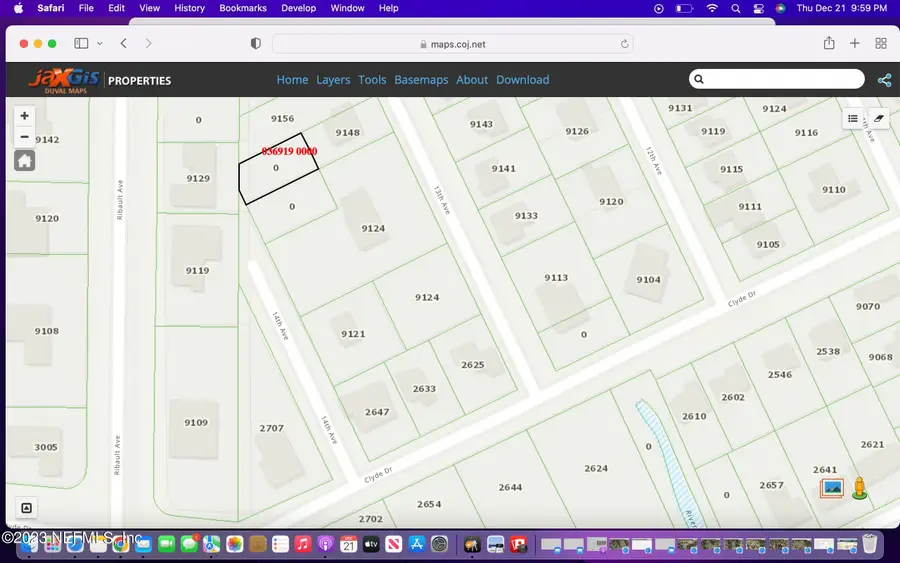Open the Download link
Image resolution: width=900 pixels, height=563 pixels.
pyautogui.click(x=522, y=80)
